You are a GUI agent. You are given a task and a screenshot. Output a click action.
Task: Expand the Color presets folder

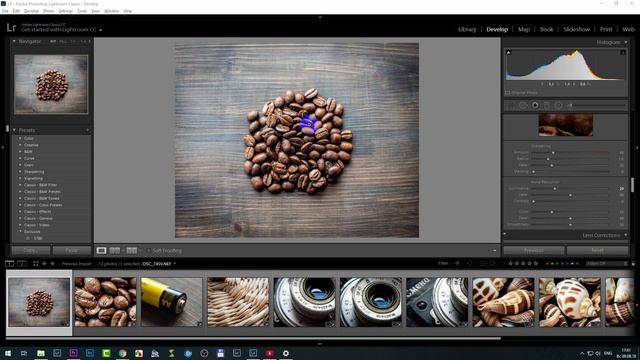20,138
